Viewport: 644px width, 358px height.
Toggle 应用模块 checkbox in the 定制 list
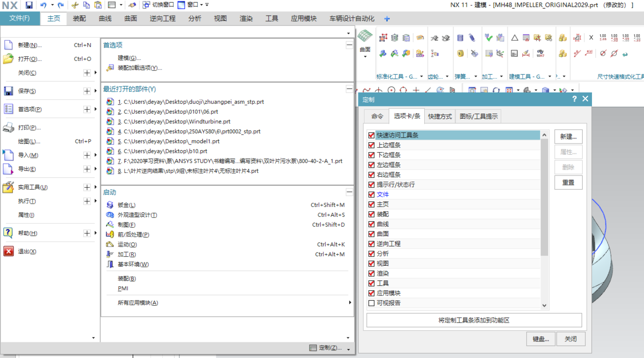pyautogui.click(x=371, y=293)
